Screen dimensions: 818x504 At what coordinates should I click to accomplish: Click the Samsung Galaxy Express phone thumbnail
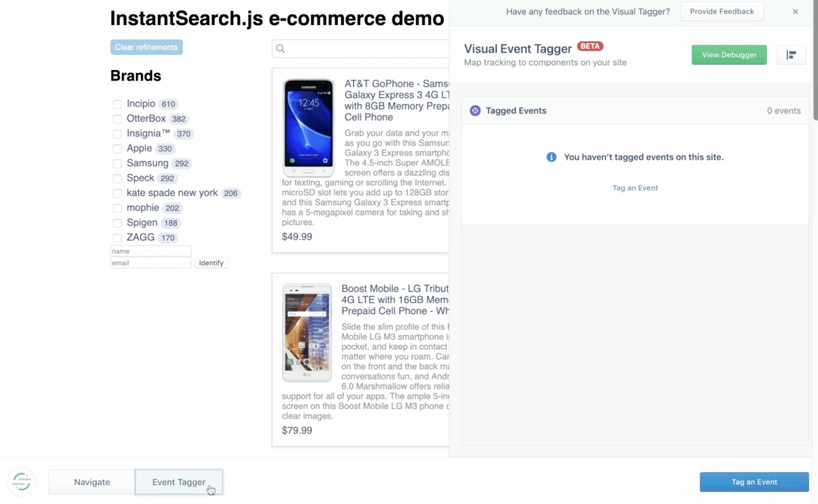309,128
